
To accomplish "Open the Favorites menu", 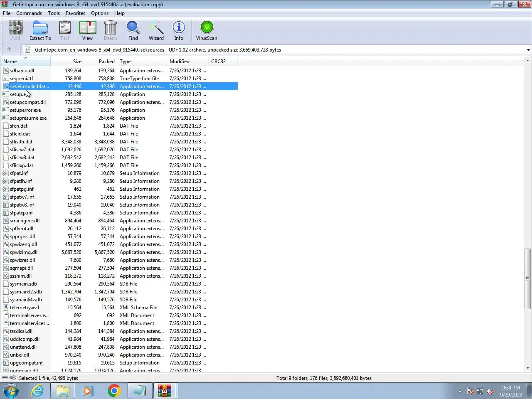I will pos(75,13).
